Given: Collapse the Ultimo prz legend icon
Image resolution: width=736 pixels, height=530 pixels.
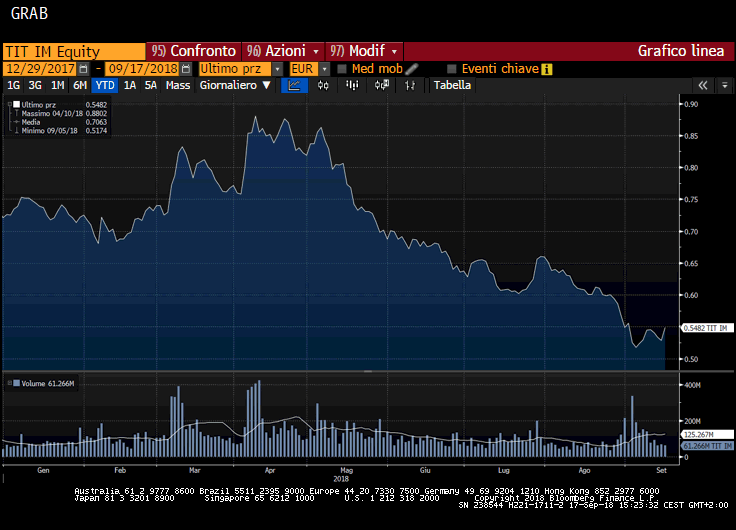Looking at the screenshot, I should click(9, 104).
